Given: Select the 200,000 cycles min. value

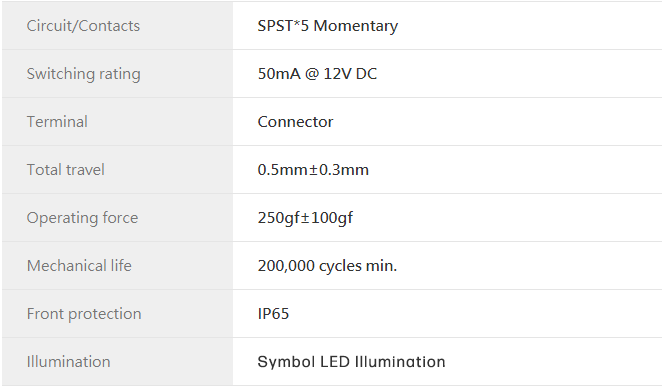Looking at the screenshot, I should coord(327,266).
